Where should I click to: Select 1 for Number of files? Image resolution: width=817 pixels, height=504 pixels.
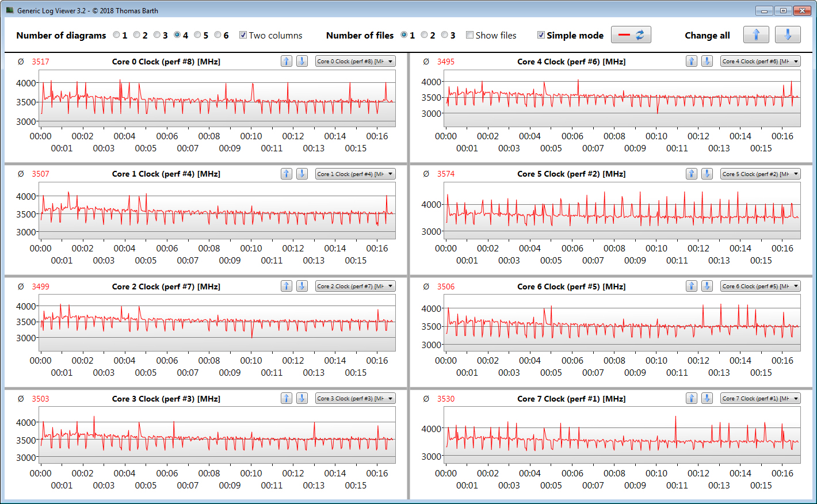click(404, 35)
